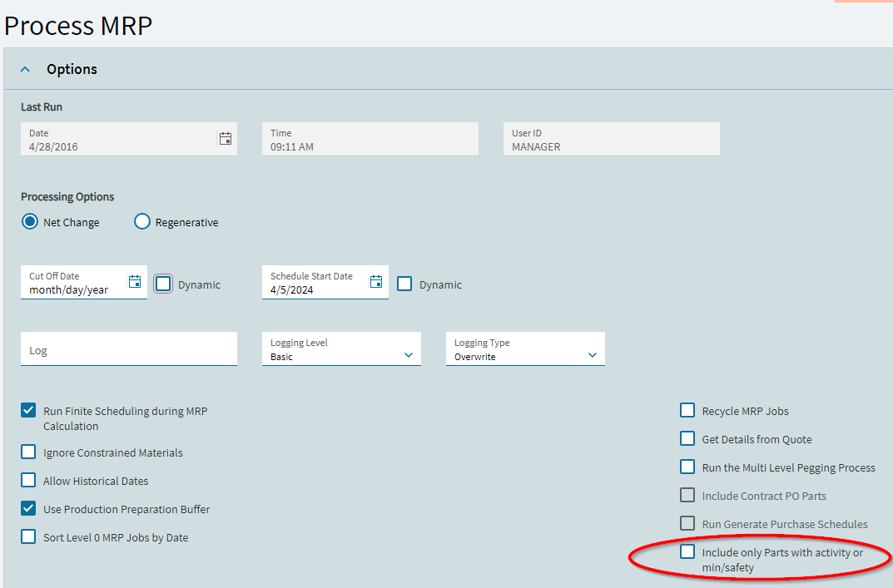Screen dimensions: 893x588
Task: Collapse the Options section
Action: click(25, 69)
